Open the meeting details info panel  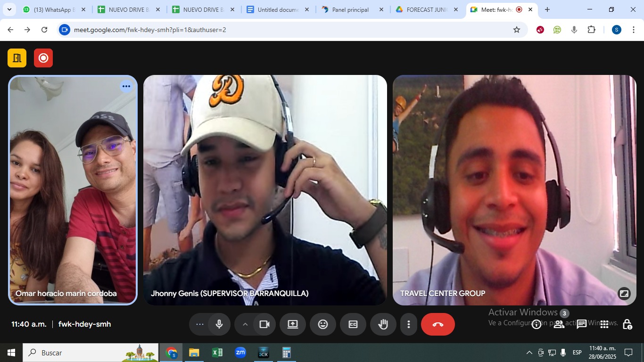point(537,324)
